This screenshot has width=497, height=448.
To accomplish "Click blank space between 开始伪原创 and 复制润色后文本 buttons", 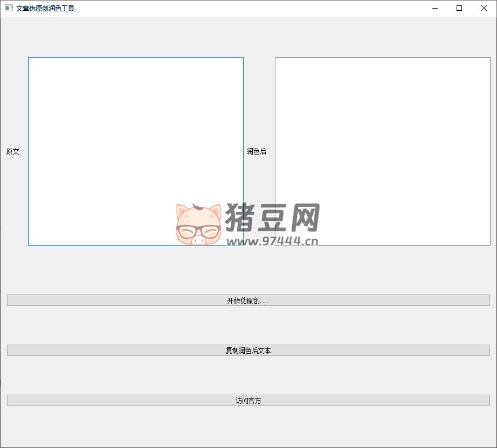I will tap(248, 325).
